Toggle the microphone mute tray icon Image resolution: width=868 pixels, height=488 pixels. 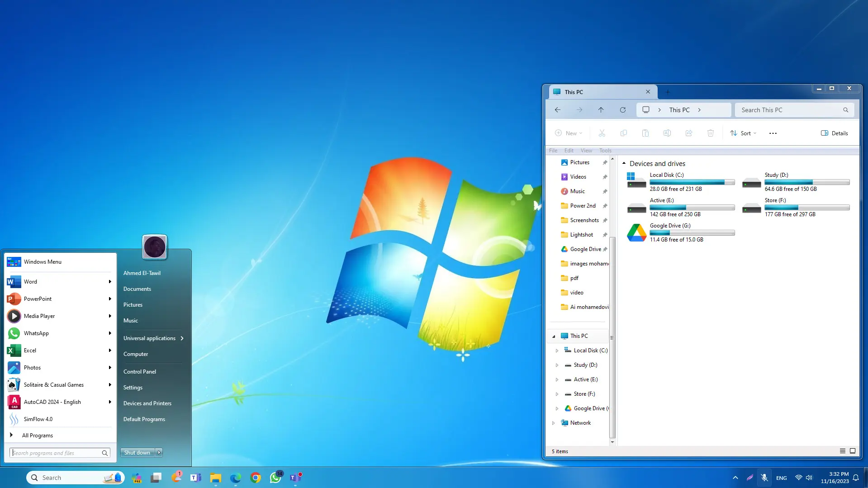pos(764,478)
